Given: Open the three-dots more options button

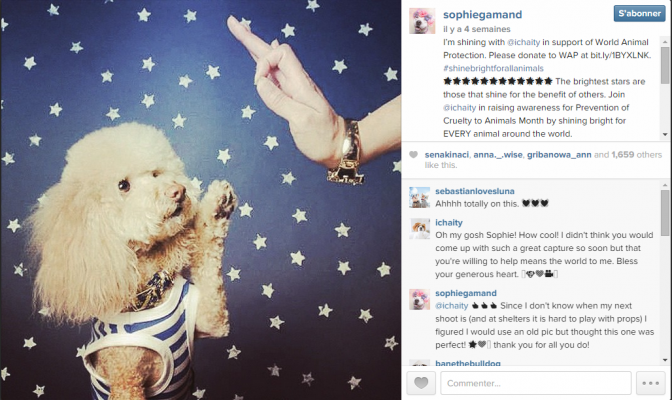Looking at the screenshot, I should coord(651,383).
